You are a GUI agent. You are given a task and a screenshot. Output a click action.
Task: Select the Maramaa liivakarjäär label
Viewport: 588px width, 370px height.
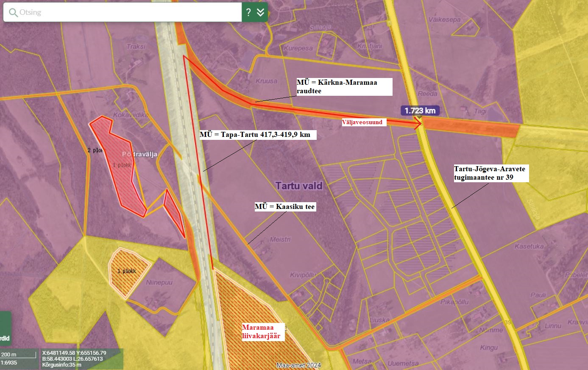point(261,331)
